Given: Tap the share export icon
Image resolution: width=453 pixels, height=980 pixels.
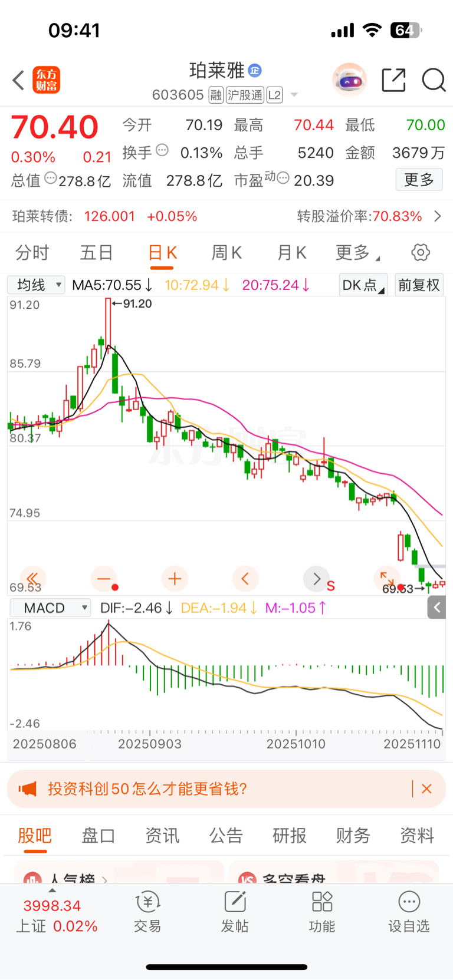Looking at the screenshot, I should pos(393,80).
